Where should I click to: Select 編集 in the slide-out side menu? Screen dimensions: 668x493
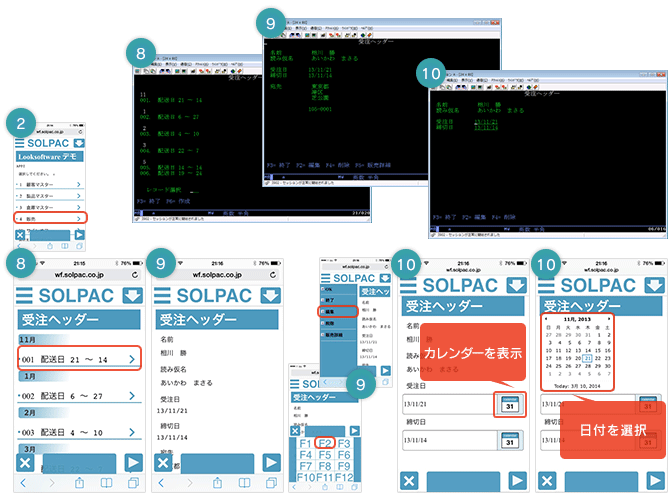pyautogui.click(x=338, y=312)
